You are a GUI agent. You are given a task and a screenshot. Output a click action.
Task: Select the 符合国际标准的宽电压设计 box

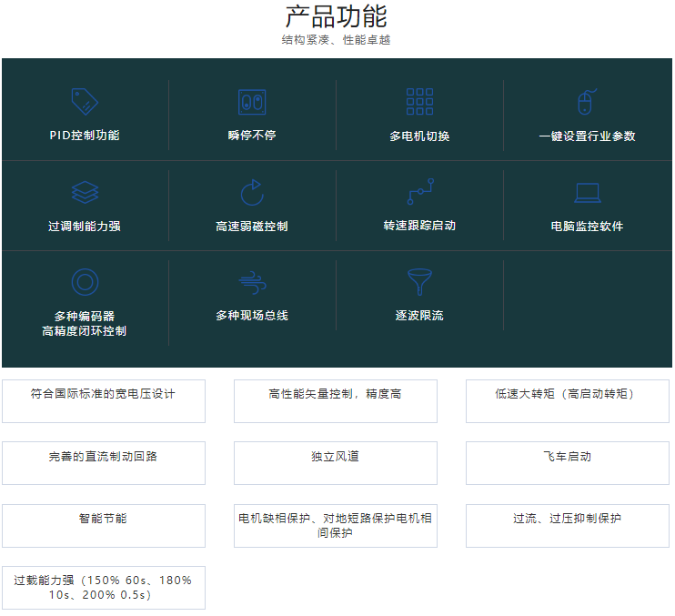click(x=104, y=401)
